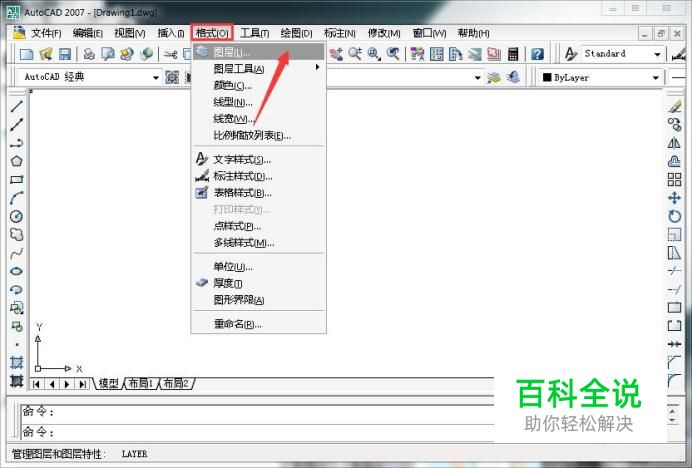This screenshot has height=468, width=692.
Task: Click the jump to last tab arrow
Action: click(82, 384)
